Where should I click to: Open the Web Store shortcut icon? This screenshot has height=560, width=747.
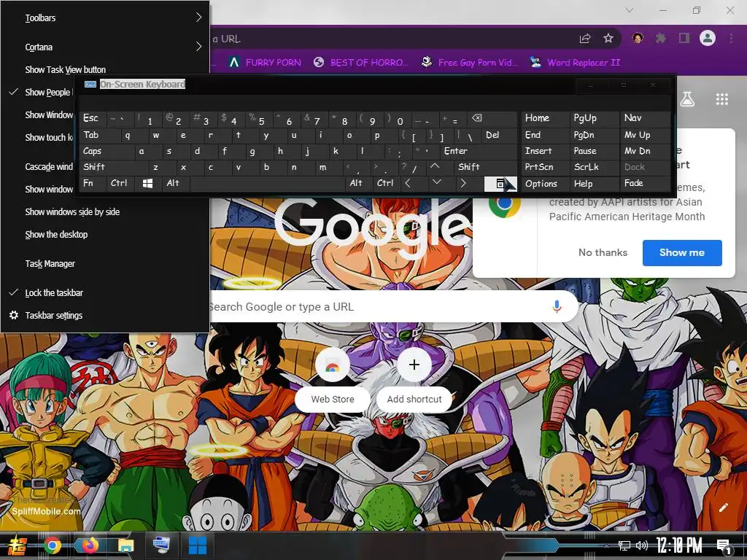click(x=333, y=366)
